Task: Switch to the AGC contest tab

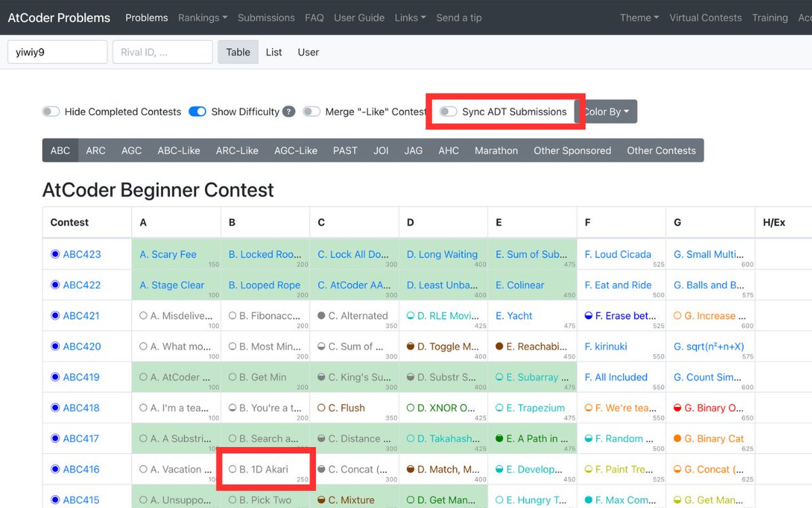Action: [x=131, y=150]
